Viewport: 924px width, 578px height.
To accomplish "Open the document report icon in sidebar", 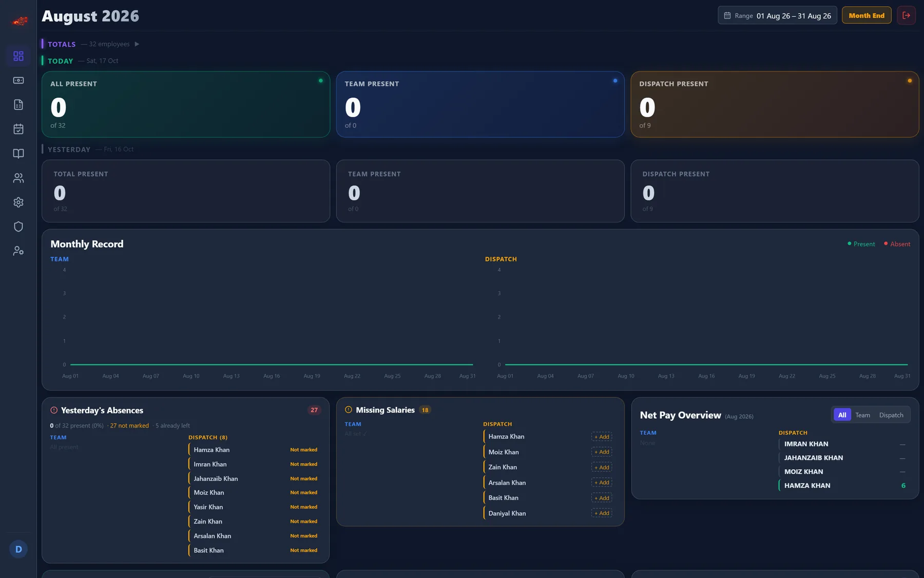I will point(18,105).
